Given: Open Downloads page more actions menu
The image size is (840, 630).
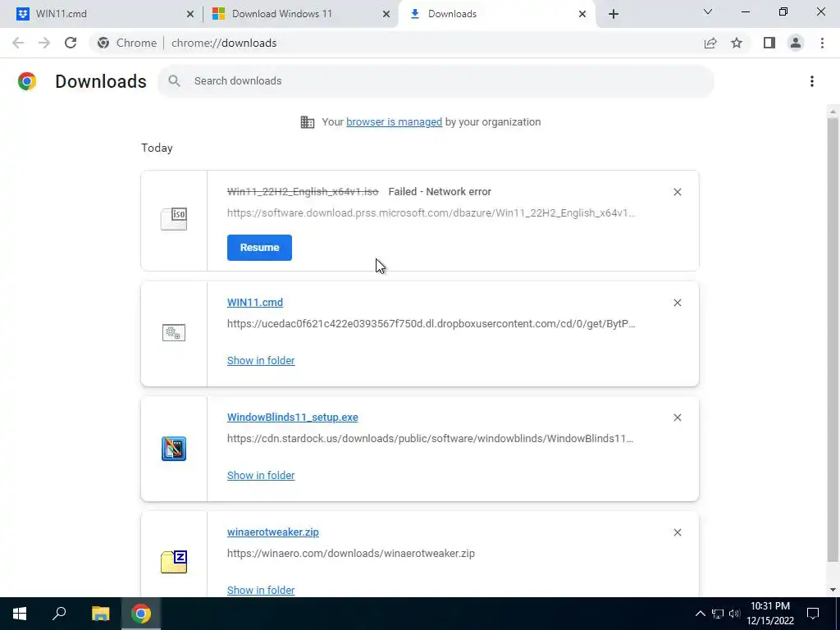Looking at the screenshot, I should [x=812, y=81].
